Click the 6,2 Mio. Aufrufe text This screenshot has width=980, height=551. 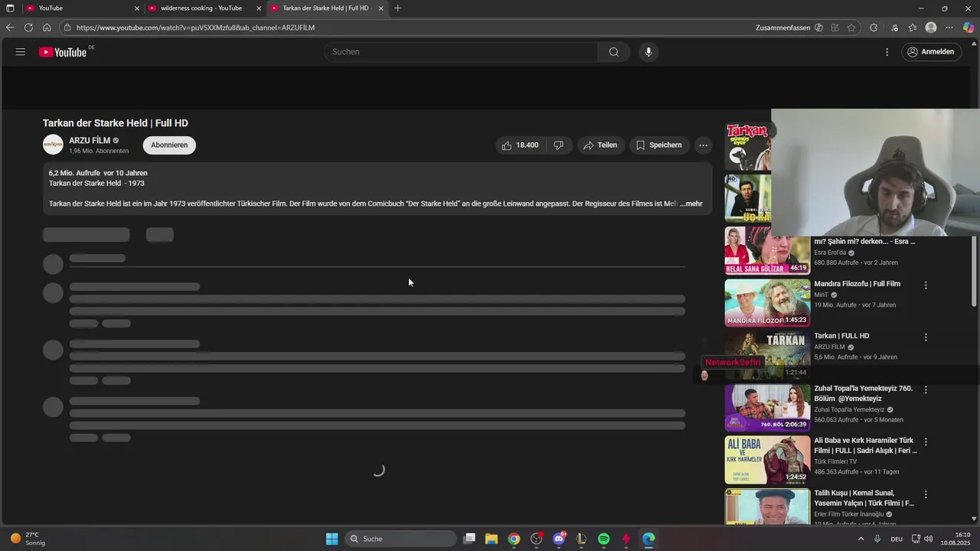point(75,173)
